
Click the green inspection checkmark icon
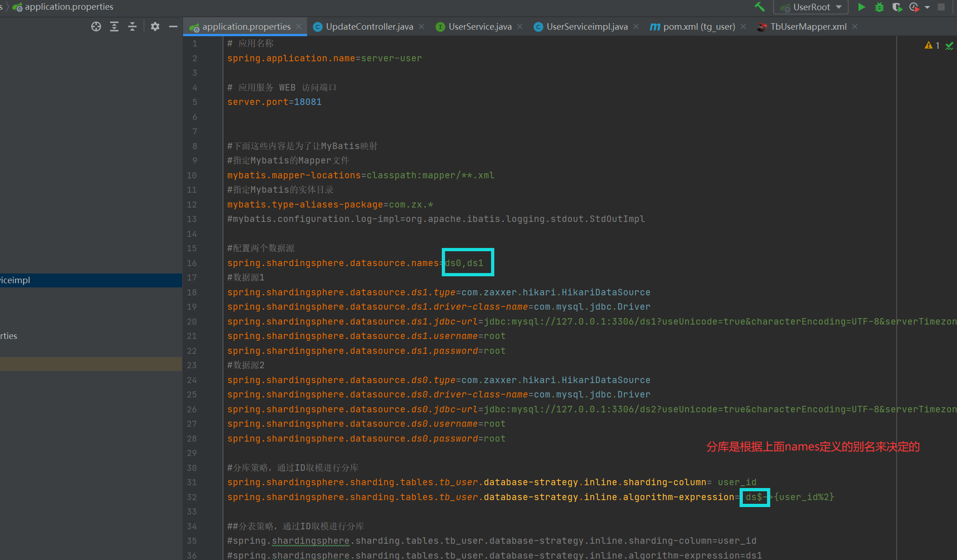950,46
